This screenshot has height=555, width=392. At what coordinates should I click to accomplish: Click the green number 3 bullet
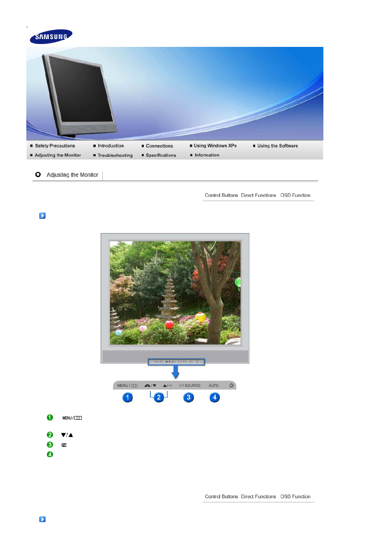click(50, 444)
